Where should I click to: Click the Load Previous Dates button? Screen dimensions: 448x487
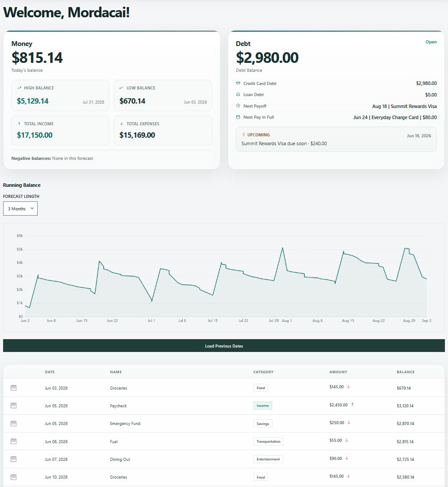tap(224, 346)
